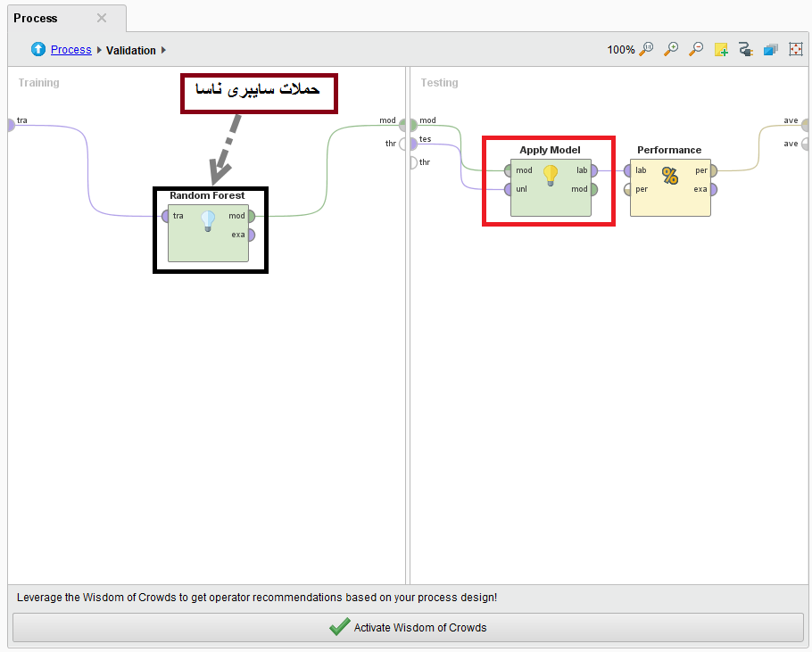The image size is (812, 652).
Task: Click the mod input port of Apply Model
Action: coord(508,170)
